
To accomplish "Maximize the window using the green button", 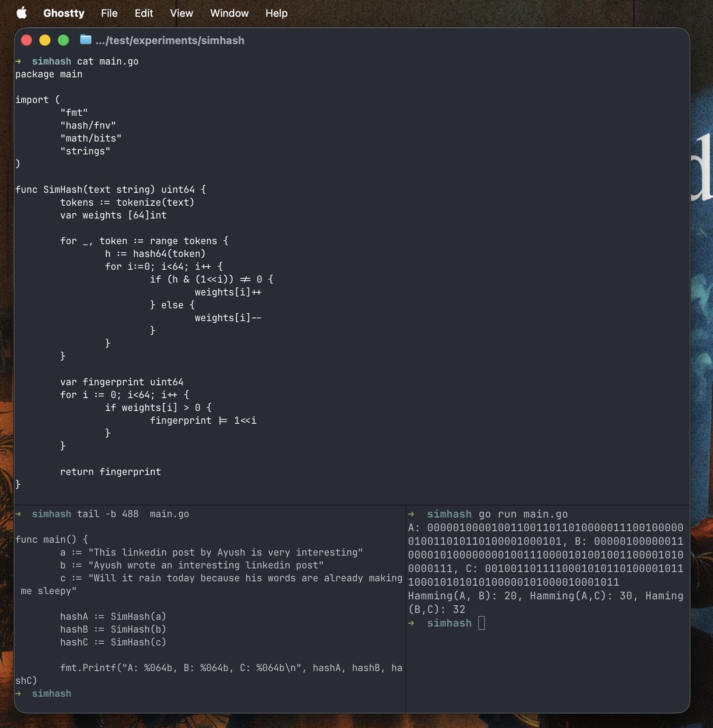I will click(63, 40).
